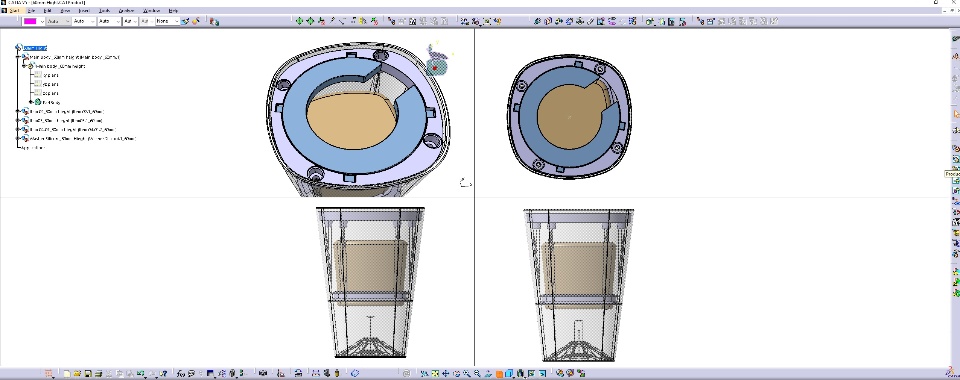This screenshot has height=380, width=960.
Task: Click the Save icon in bottom toolbar
Action: coord(88,373)
